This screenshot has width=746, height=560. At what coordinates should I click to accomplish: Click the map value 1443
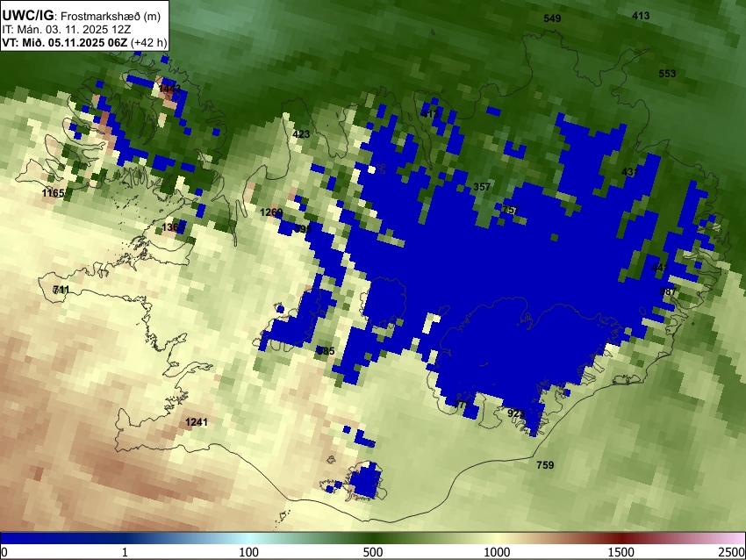coord(169,89)
